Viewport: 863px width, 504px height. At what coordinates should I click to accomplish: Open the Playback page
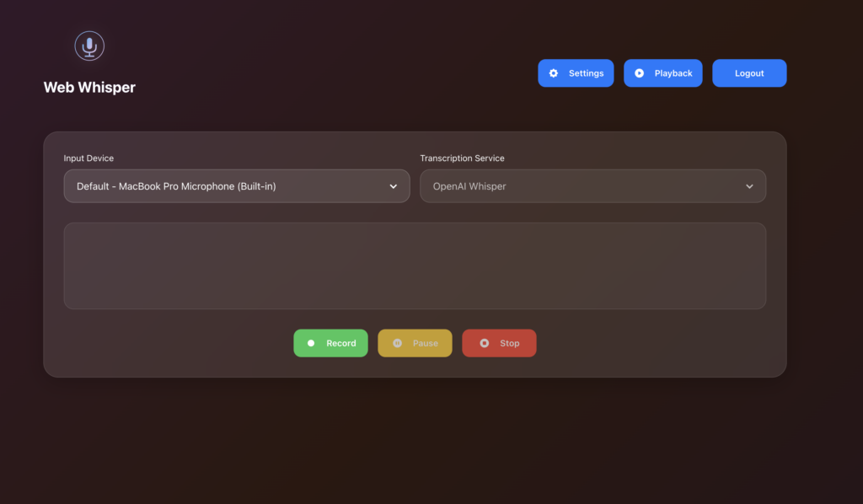click(x=662, y=73)
